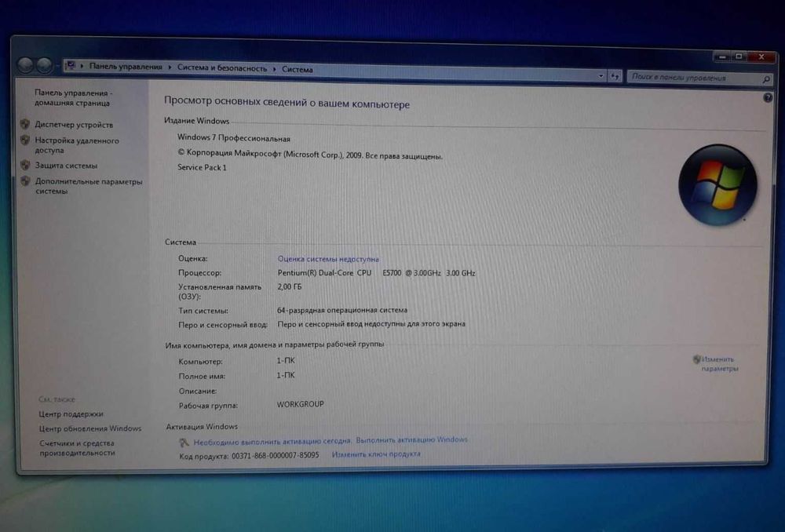
Task: Open Диспетчер устройств link
Action: [74, 125]
